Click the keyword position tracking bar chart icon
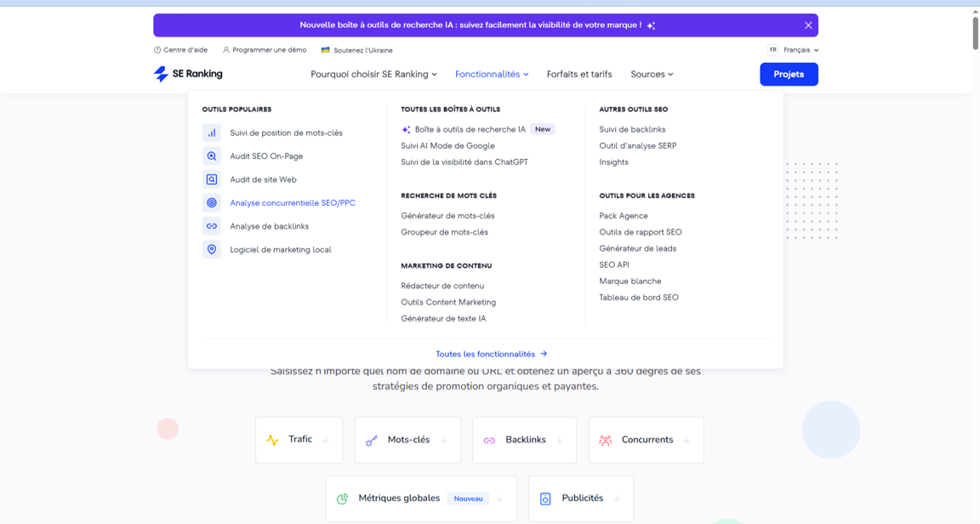The width and height of the screenshot is (980, 524). [x=212, y=133]
